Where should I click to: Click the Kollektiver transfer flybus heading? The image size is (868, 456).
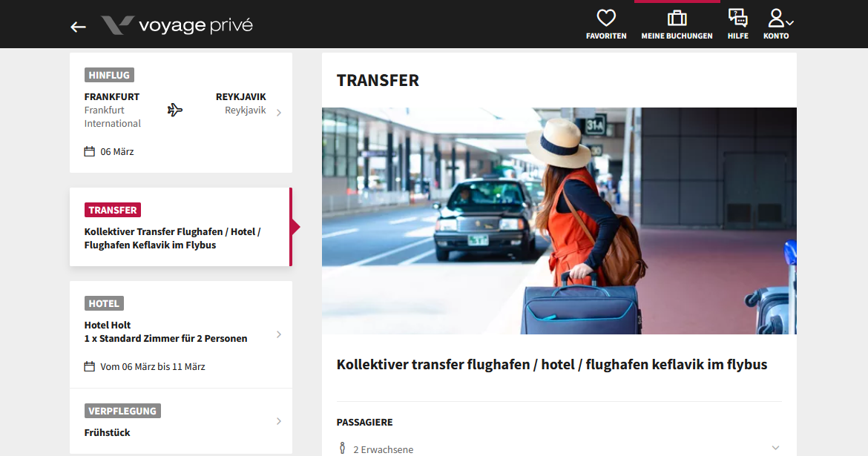tap(552, 365)
